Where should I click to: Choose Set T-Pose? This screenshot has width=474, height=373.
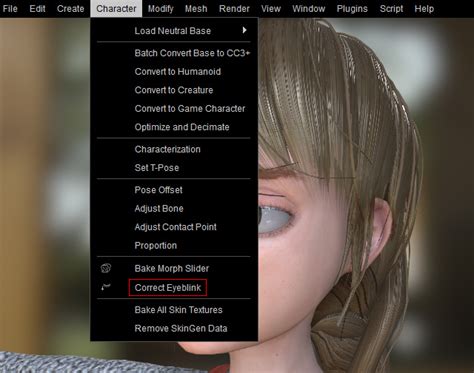tap(174, 168)
